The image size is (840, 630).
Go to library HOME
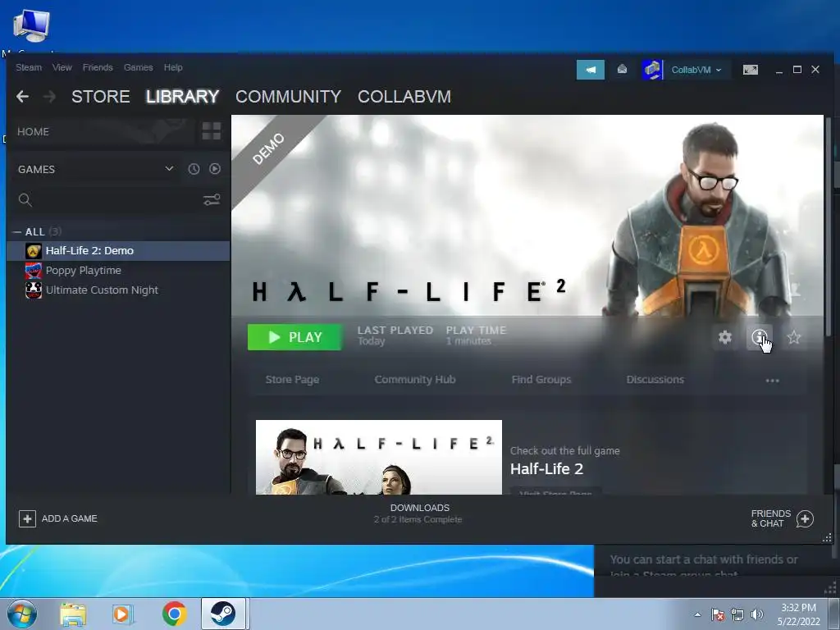tap(33, 132)
